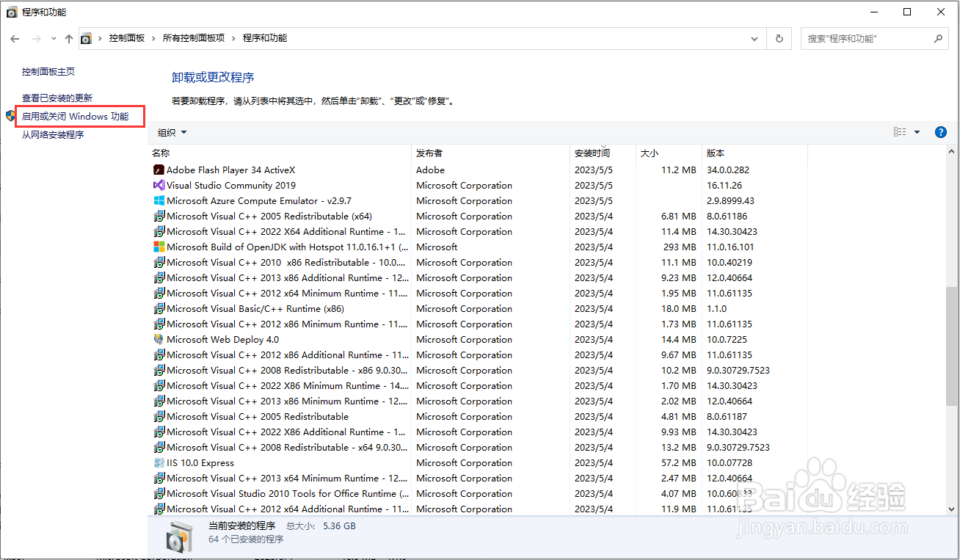The width and height of the screenshot is (960, 560).
Task: Click the scrollbar up arrow
Action: pyautogui.click(x=951, y=151)
